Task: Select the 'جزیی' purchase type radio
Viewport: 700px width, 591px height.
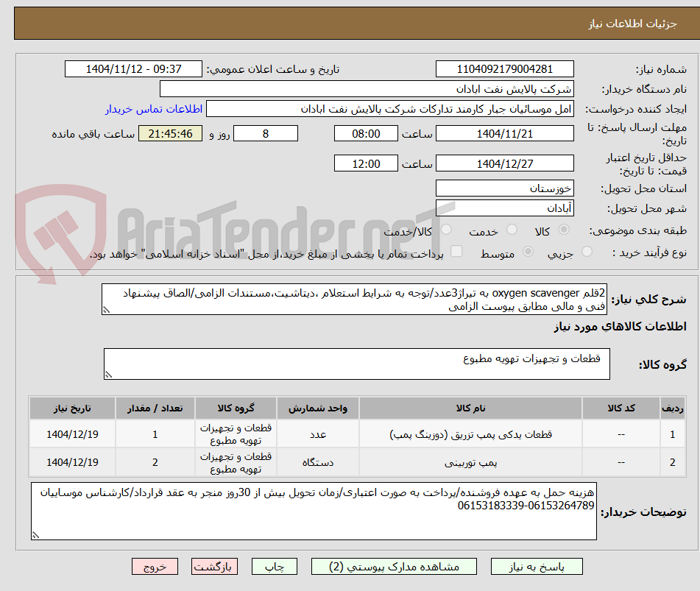Action: [x=587, y=252]
